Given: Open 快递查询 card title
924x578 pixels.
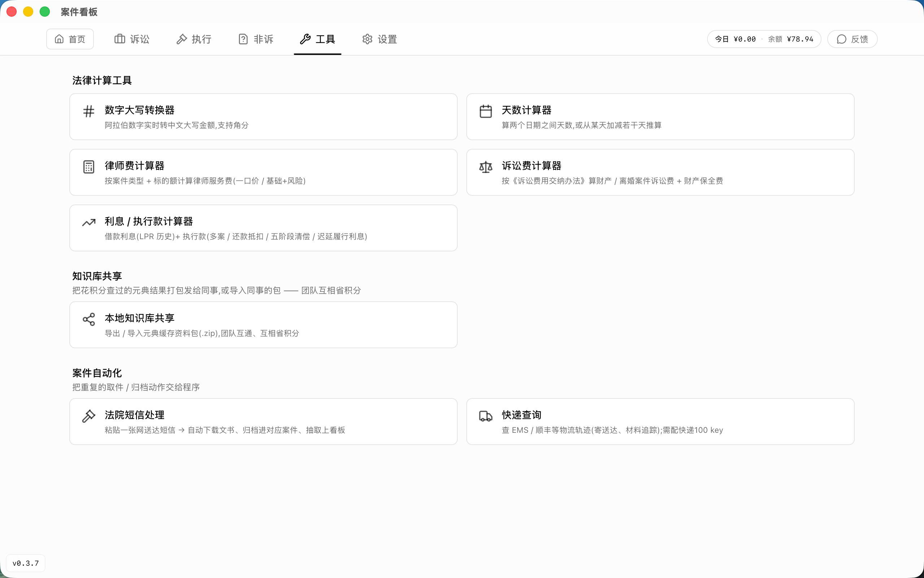Looking at the screenshot, I should [522, 415].
